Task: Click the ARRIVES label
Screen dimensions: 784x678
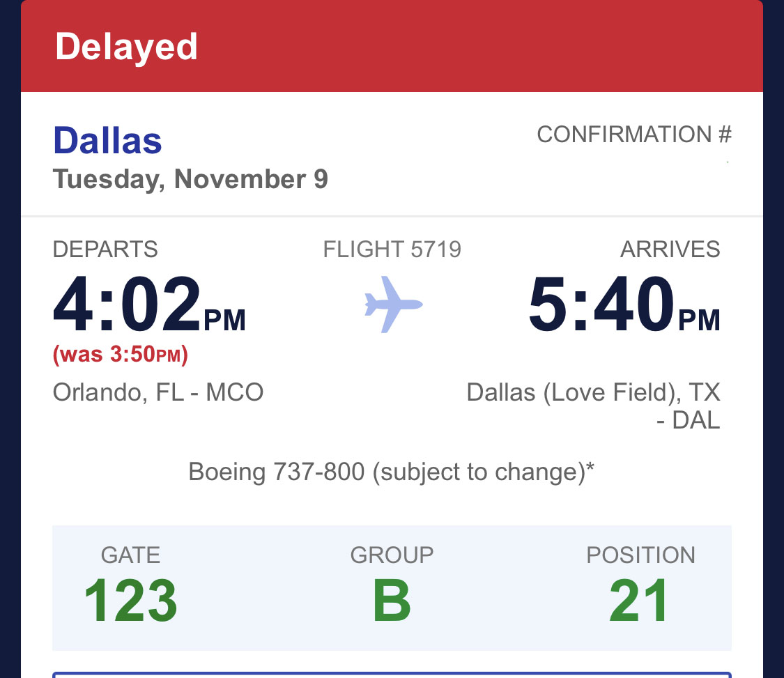Action: click(670, 249)
